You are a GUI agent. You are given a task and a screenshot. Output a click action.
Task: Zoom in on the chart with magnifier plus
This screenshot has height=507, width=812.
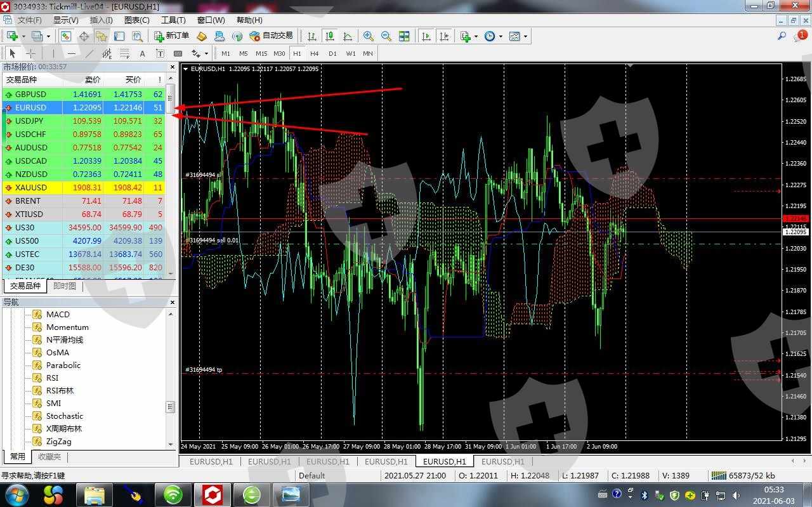pos(368,36)
